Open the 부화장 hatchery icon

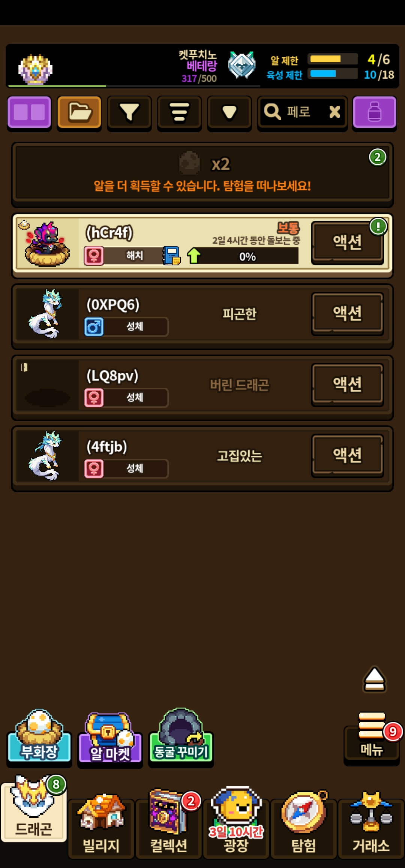[39, 735]
